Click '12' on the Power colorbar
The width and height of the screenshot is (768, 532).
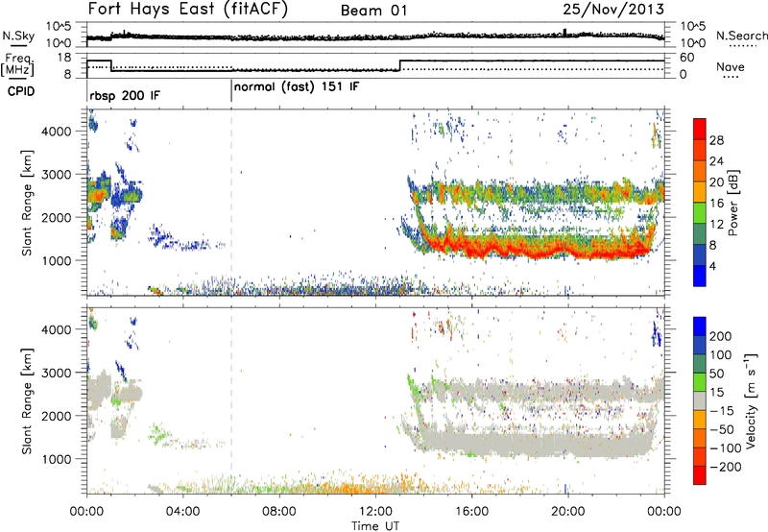pos(716,224)
